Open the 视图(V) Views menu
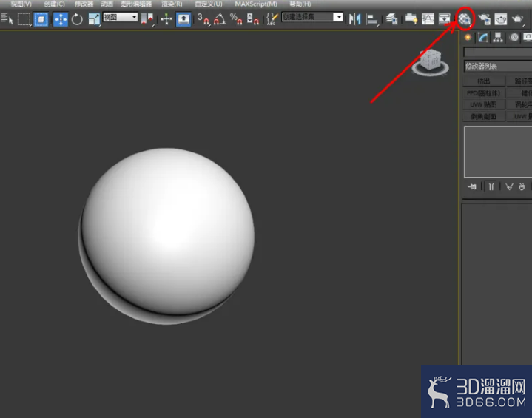The width and height of the screenshot is (532, 418). click(x=21, y=4)
